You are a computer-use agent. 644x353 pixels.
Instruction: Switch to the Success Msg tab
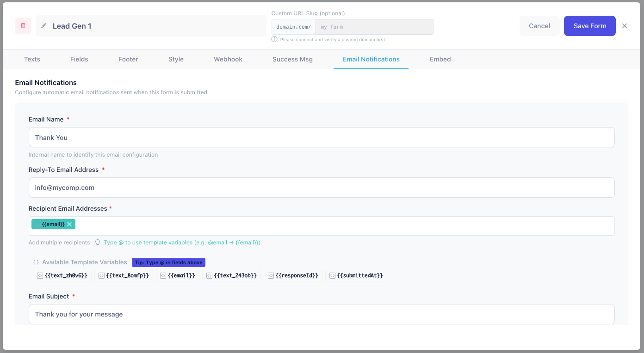[x=292, y=59]
